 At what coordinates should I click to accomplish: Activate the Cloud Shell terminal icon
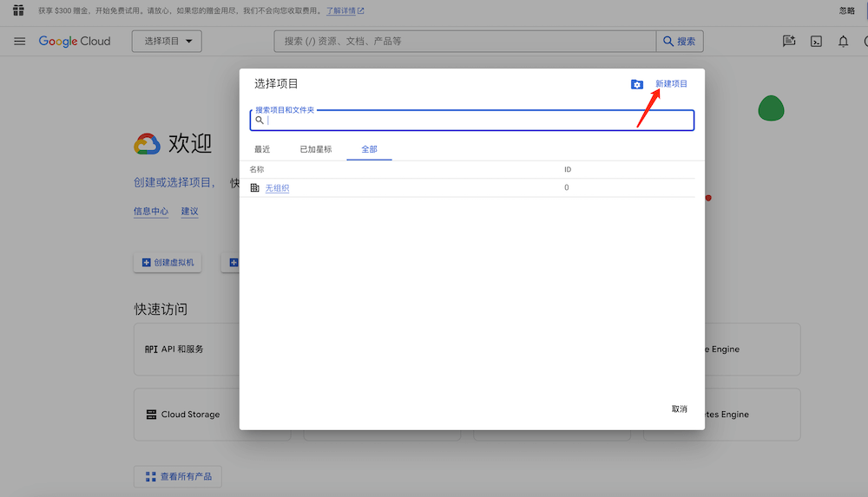point(816,42)
